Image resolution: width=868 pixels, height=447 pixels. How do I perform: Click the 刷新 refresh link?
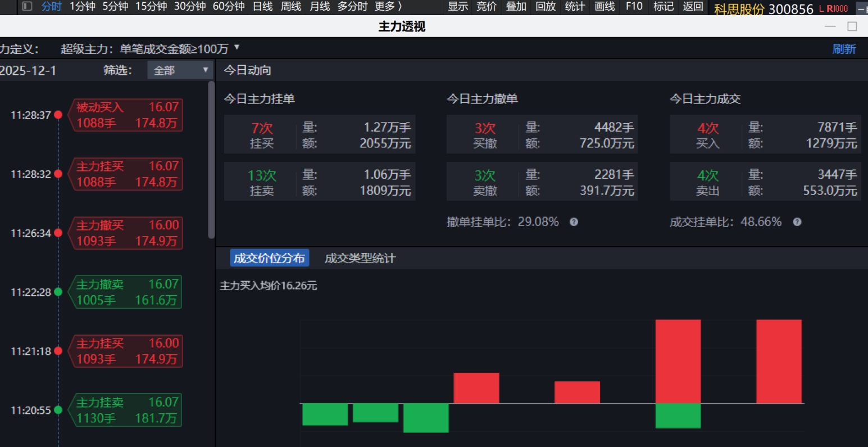[844, 49]
